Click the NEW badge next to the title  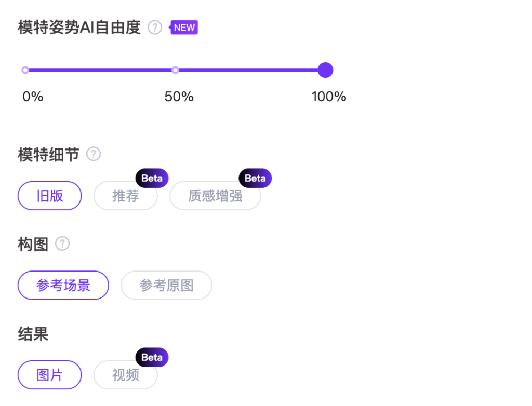184,28
